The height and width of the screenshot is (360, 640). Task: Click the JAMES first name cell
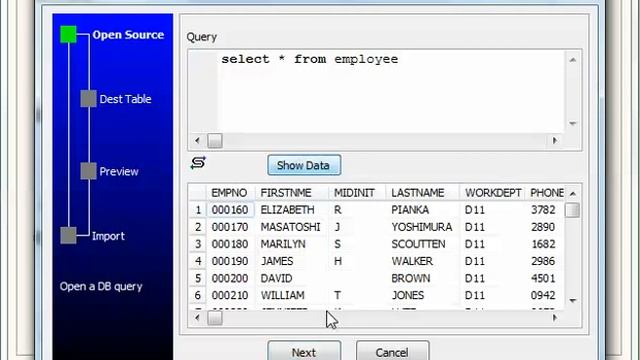click(292, 261)
